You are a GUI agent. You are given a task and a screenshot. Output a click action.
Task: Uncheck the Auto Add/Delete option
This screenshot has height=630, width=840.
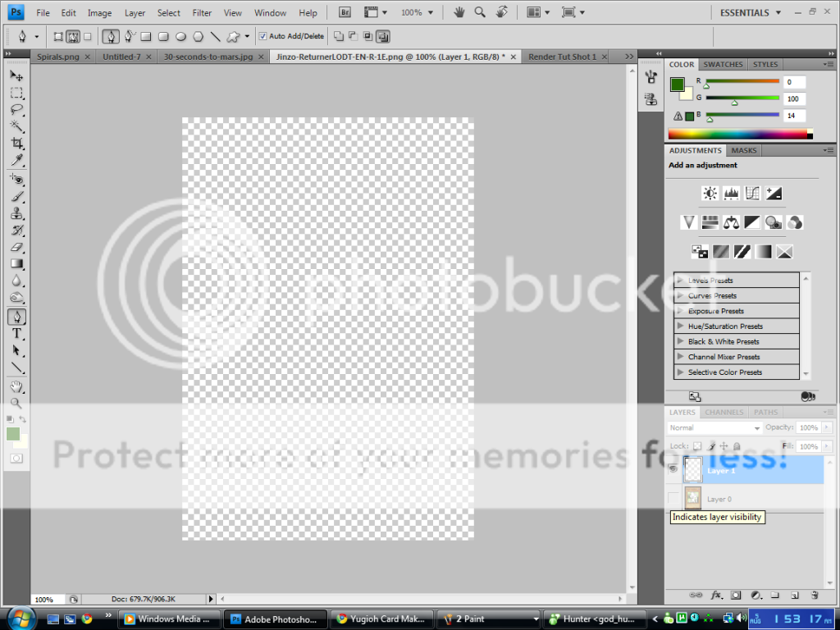(x=263, y=36)
